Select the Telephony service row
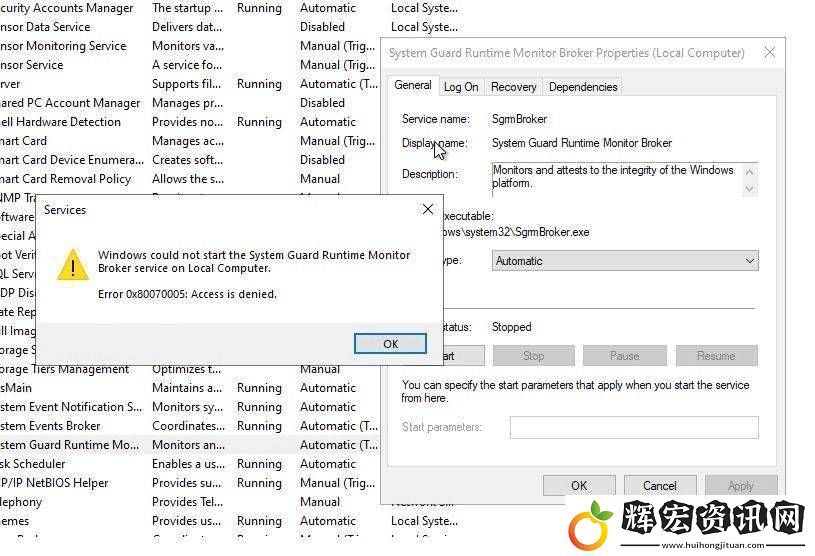 tap(189, 502)
